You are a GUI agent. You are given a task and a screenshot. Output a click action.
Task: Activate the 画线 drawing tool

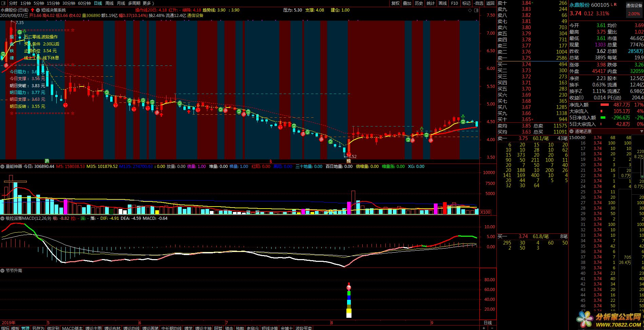[443, 3]
